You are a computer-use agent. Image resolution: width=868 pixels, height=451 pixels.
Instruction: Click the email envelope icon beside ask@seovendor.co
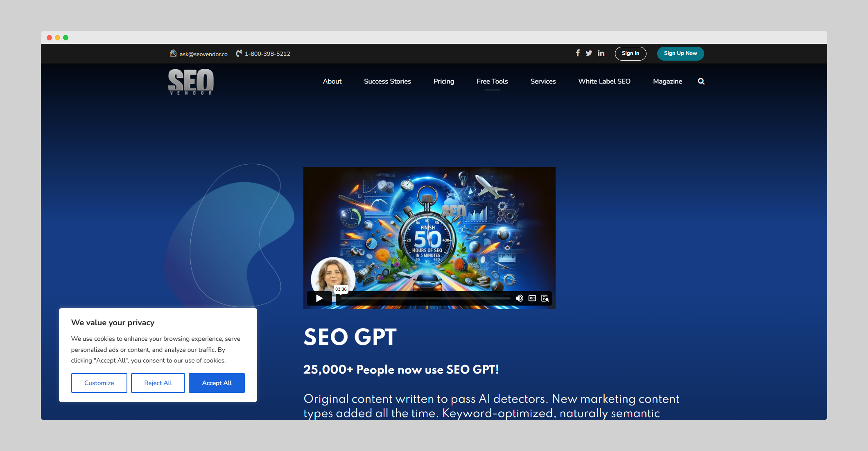pos(173,53)
